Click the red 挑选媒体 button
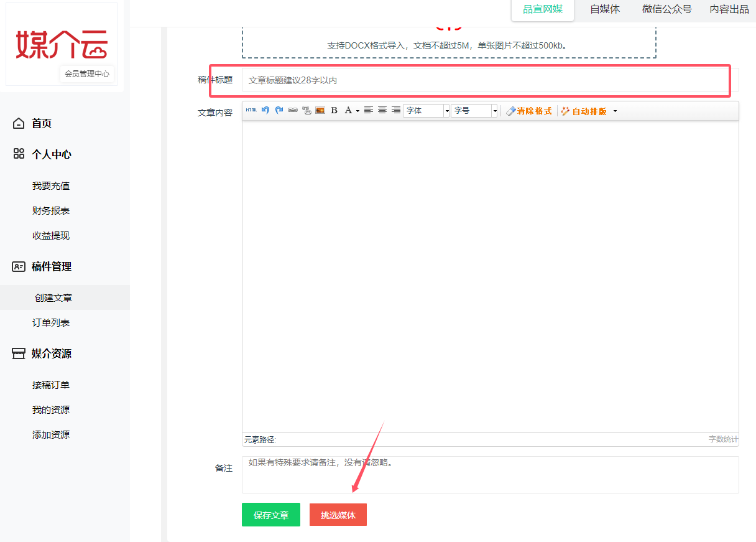 [x=338, y=515]
